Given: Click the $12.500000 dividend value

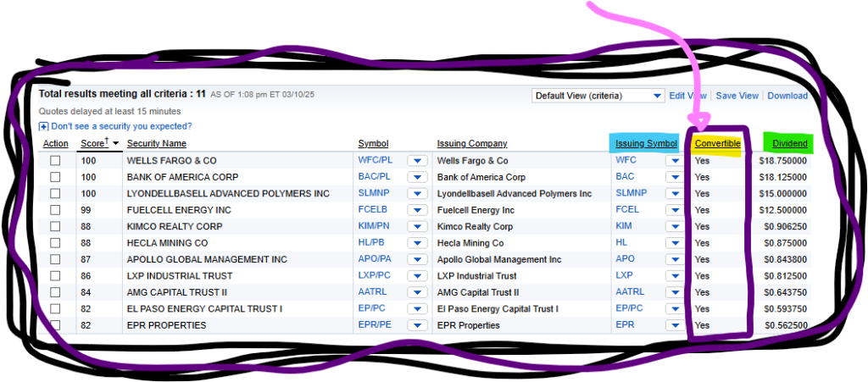Looking at the screenshot, I should tap(783, 210).
